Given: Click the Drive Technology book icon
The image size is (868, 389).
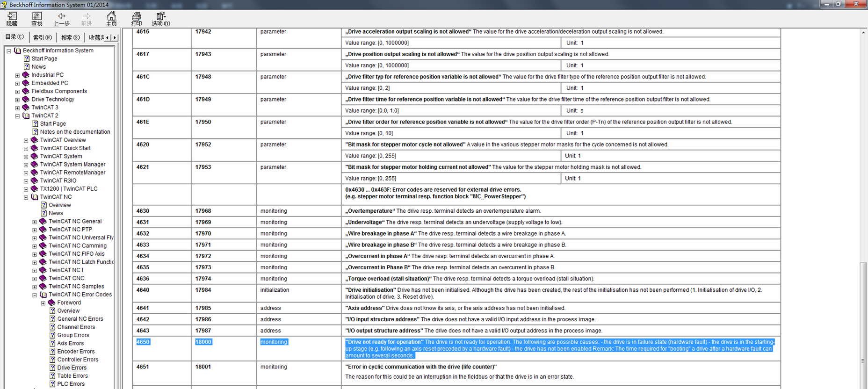Looking at the screenshot, I should 26,99.
